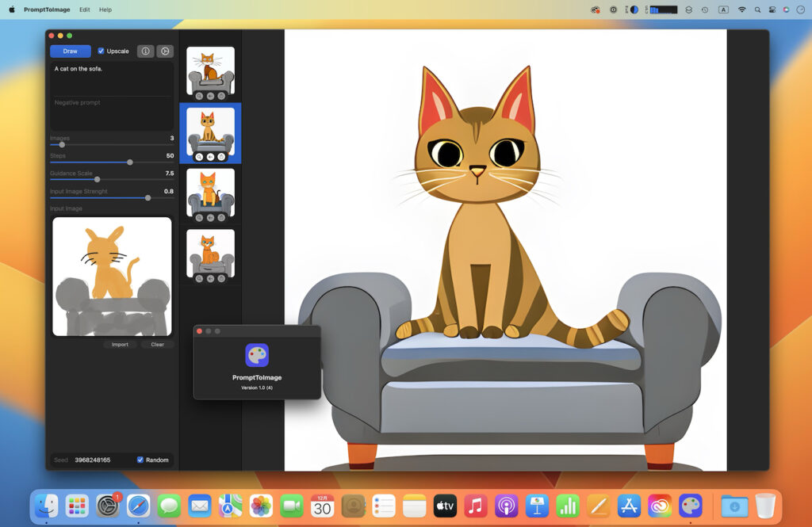Click the Clear button under input image

157,345
